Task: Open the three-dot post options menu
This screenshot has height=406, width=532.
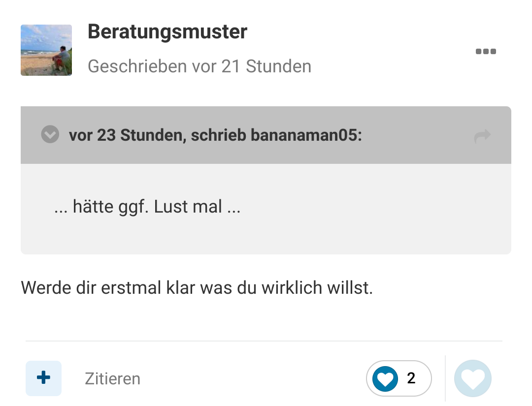Action: tap(486, 51)
